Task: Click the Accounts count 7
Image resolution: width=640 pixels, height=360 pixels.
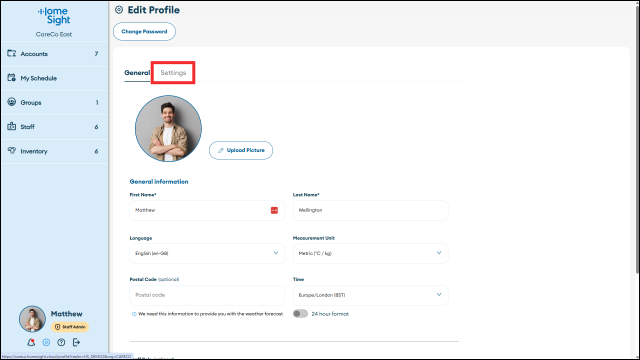Action: point(96,54)
